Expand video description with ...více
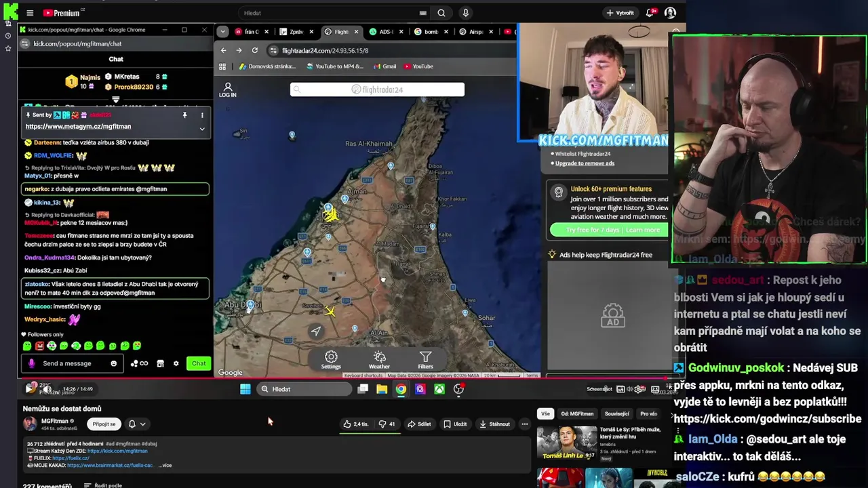 tap(165, 466)
